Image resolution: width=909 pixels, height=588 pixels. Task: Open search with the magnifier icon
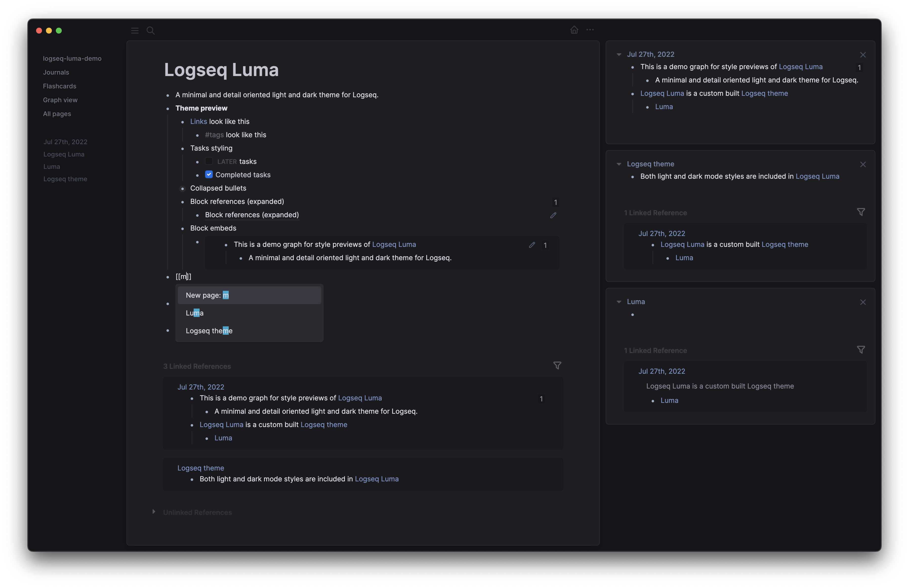(151, 31)
